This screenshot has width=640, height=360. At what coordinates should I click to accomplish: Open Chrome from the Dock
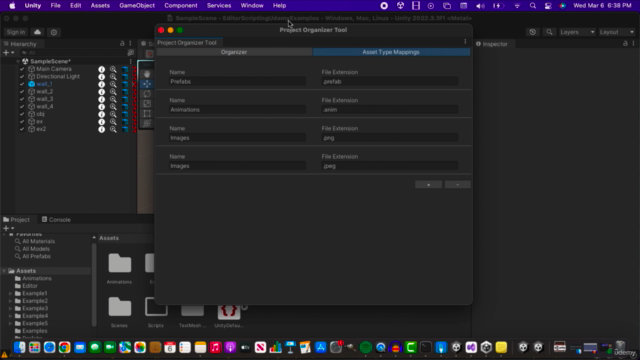click(64, 347)
